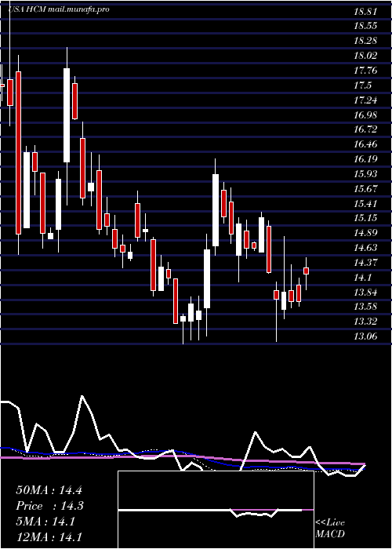
Task: Click the 17.24 price axis label
Action: click(x=365, y=100)
